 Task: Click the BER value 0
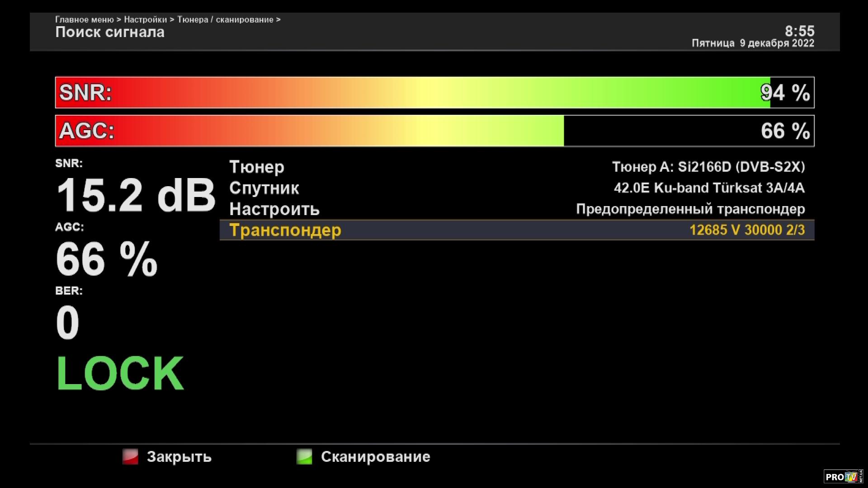(67, 323)
